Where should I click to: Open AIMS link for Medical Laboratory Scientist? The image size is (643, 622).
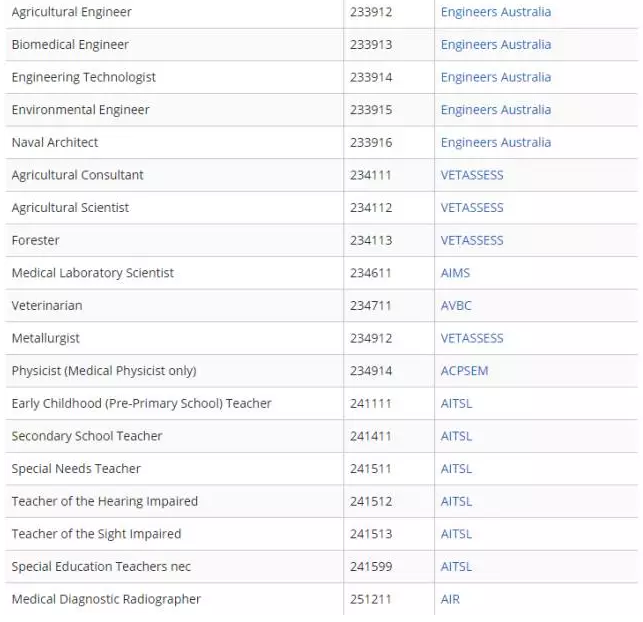click(x=455, y=273)
